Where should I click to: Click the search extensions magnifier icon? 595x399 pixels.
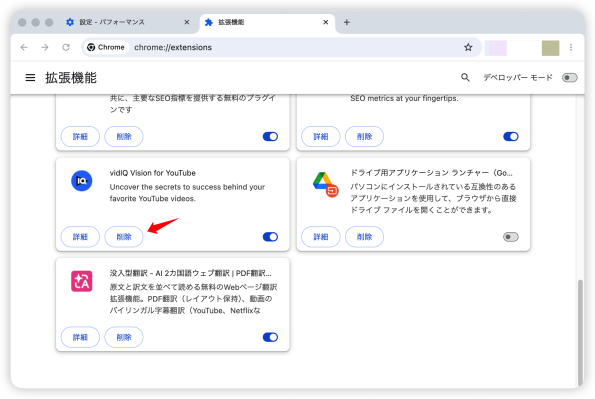(465, 77)
